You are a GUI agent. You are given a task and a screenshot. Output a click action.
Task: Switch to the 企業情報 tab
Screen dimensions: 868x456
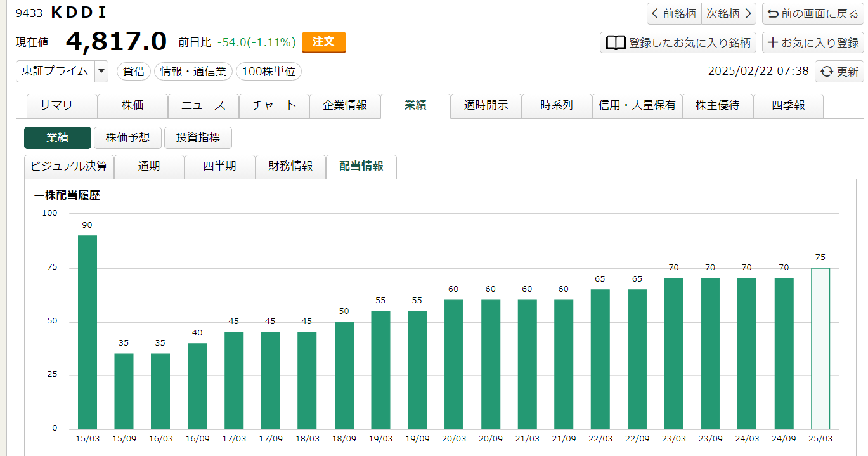point(345,106)
